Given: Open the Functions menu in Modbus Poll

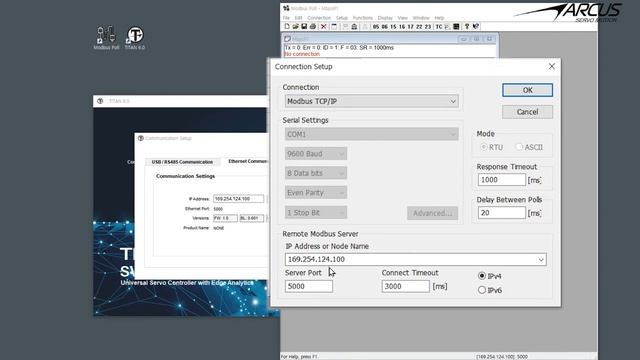Looking at the screenshot, I should pos(363,18).
